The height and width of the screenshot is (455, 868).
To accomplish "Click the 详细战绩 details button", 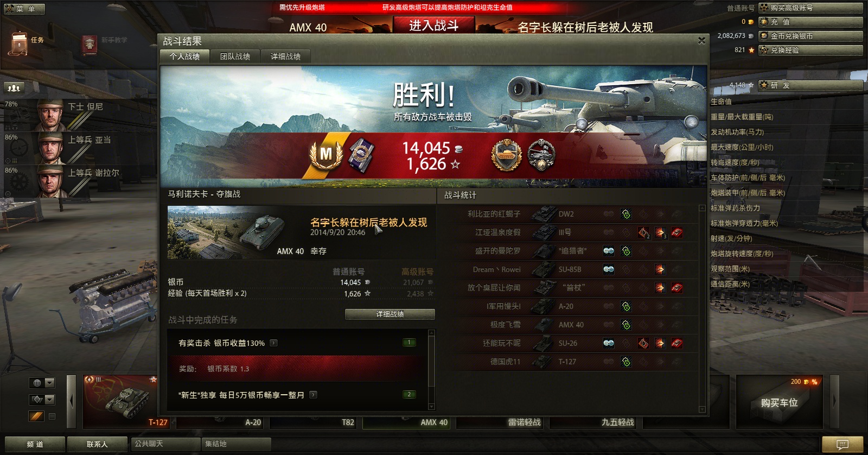I will pyautogui.click(x=390, y=314).
